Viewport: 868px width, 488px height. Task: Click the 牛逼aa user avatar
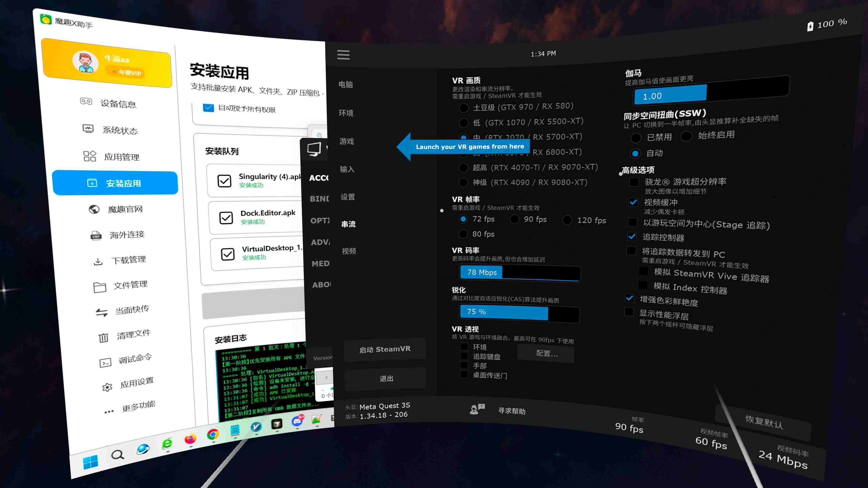(x=85, y=62)
